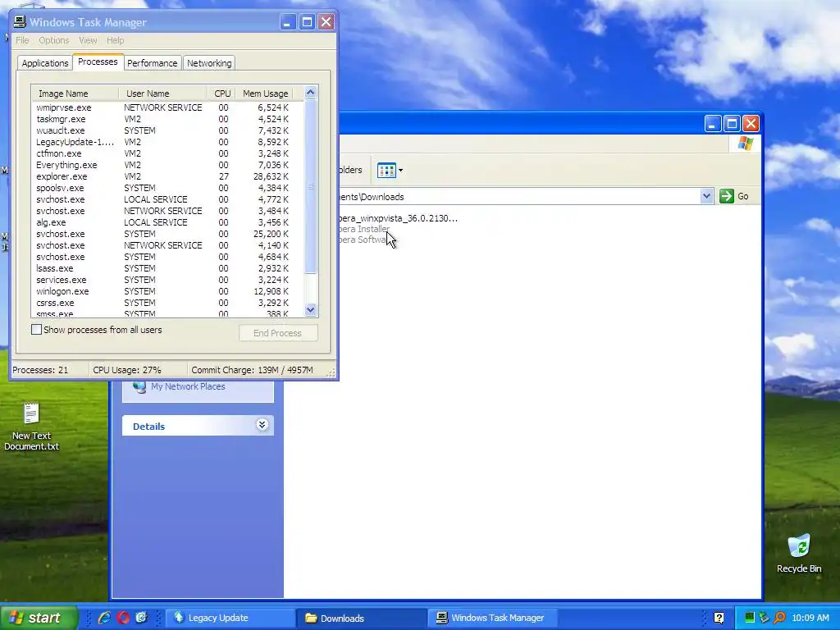840x630 pixels.
Task: Switch to Downloads taskbar button
Action: (362, 618)
